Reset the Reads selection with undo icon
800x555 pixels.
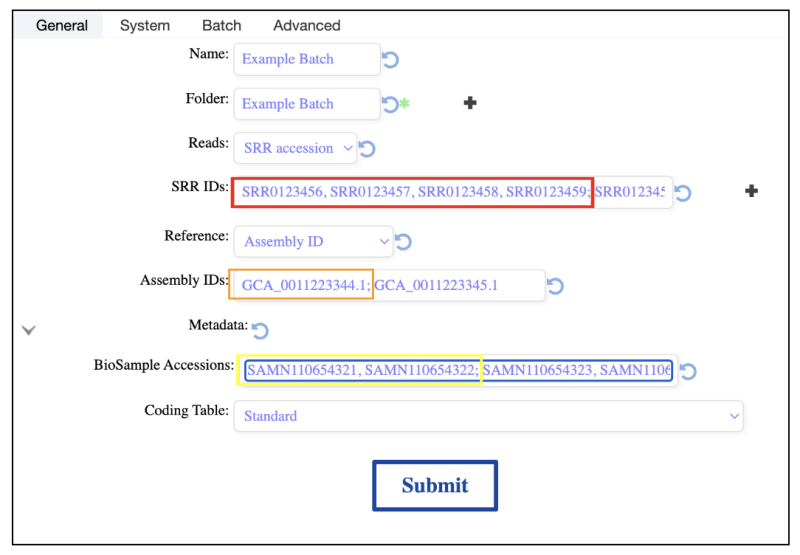(x=367, y=149)
